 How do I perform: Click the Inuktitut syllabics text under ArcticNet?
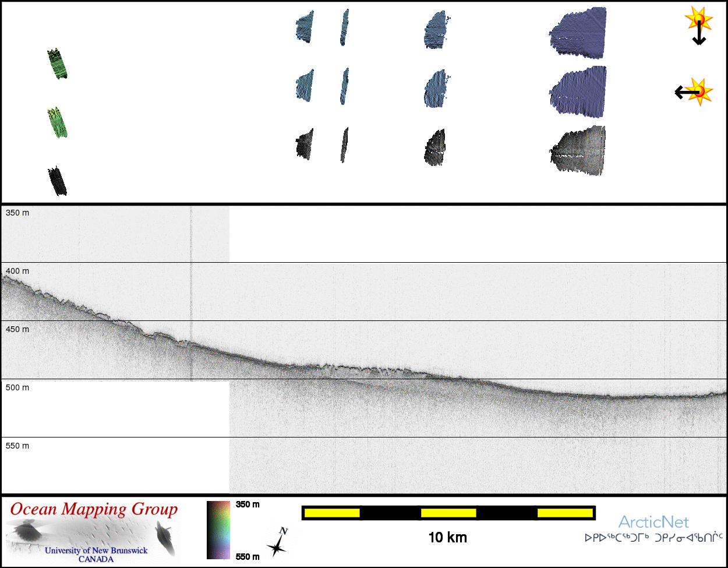click(x=653, y=538)
